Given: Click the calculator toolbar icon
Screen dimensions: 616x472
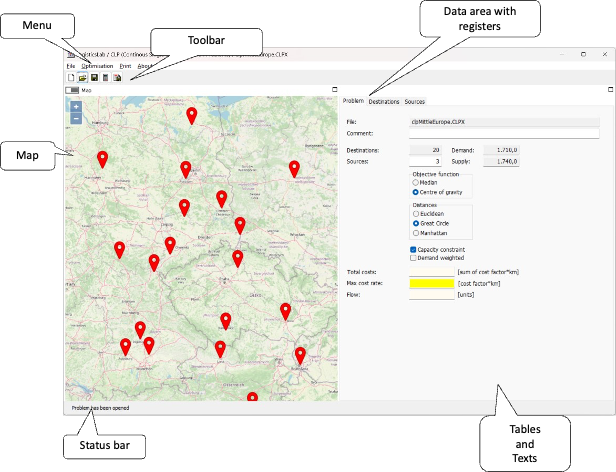Looking at the screenshot, I should 105,77.
